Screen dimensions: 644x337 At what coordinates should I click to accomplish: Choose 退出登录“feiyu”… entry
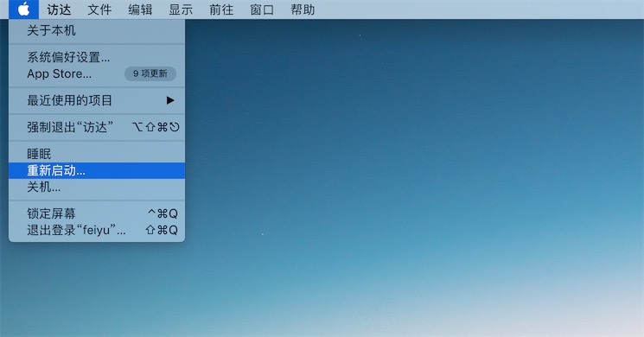(97, 230)
